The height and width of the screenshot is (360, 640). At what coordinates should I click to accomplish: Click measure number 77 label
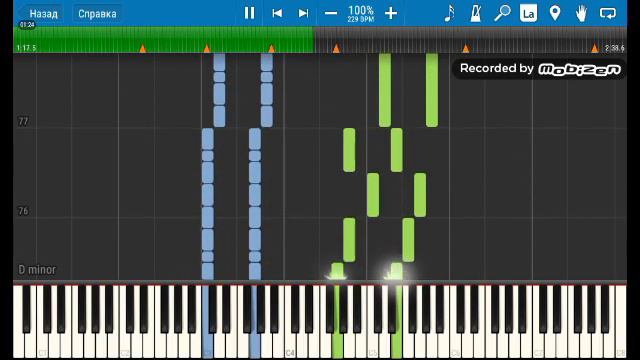(x=23, y=121)
